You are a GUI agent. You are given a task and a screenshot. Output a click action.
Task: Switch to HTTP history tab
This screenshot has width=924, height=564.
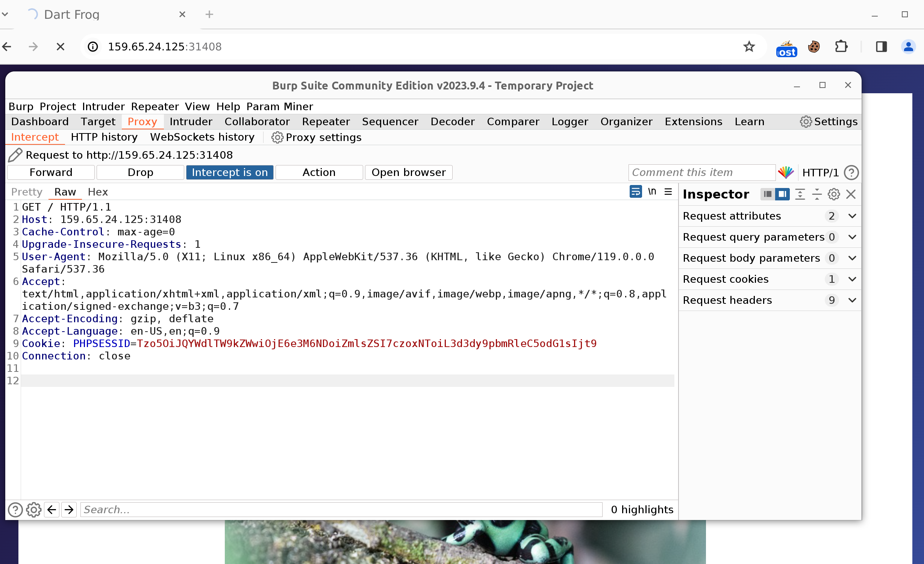(x=104, y=137)
